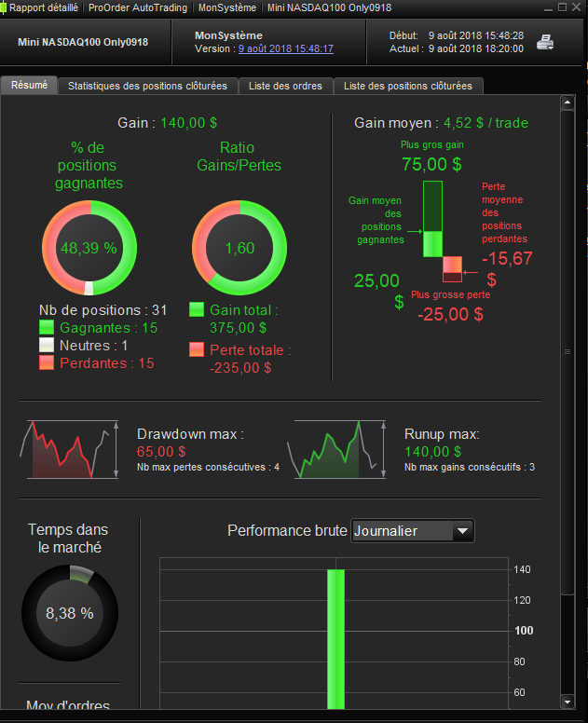Click the 1,60 Gains/Pertes ratio donut
The height and width of the screenshot is (723, 588).
coord(239,248)
